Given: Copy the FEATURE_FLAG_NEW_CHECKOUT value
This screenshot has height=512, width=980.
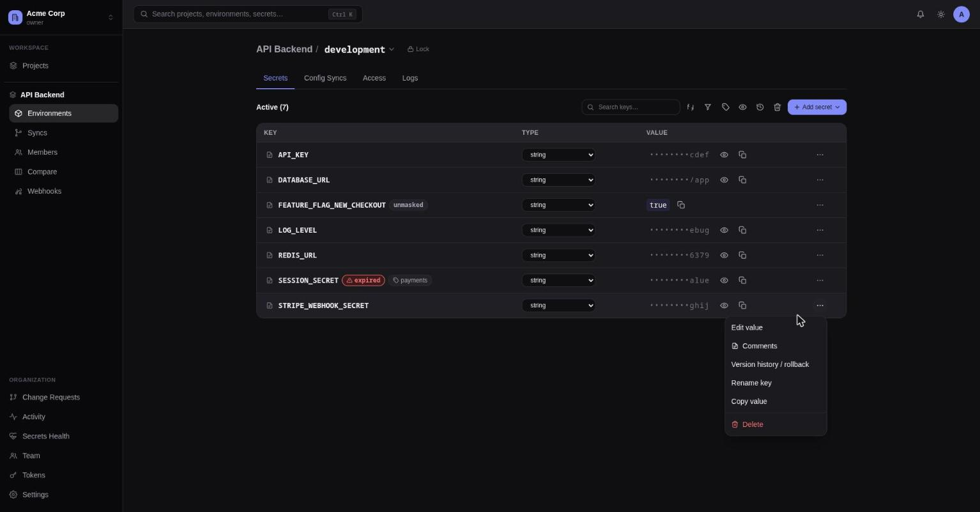Looking at the screenshot, I should (681, 205).
